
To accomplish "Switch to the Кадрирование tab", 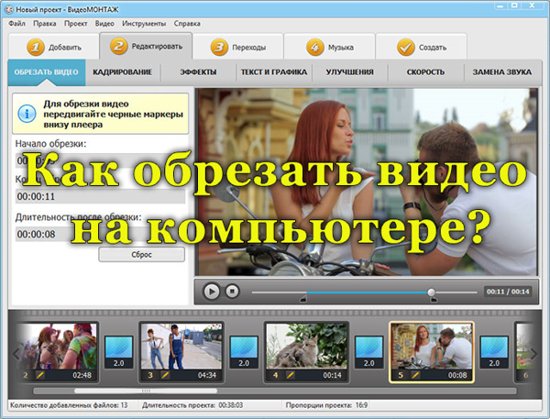I will 122,72.
